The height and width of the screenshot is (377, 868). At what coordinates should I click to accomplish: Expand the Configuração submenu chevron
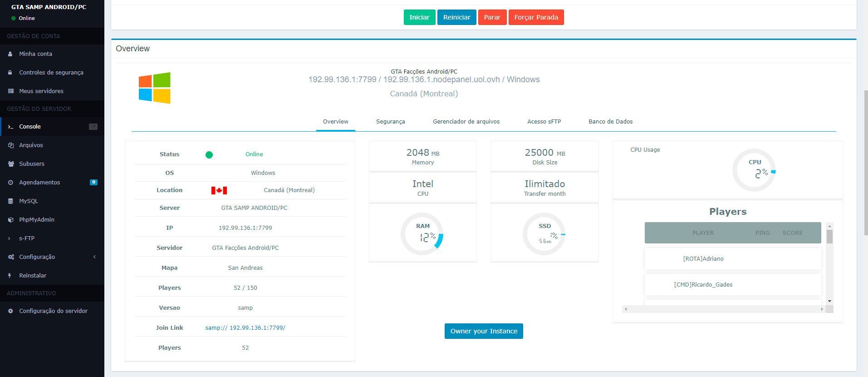click(94, 257)
